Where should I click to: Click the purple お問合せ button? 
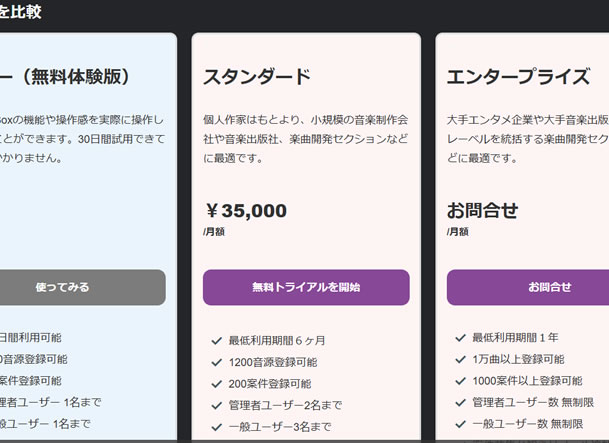(x=528, y=287)
